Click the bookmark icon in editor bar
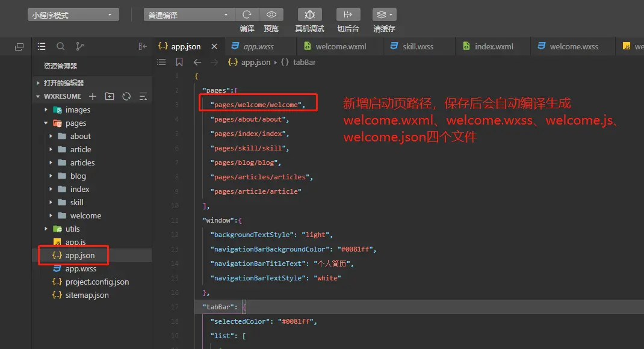 [179, 62]
